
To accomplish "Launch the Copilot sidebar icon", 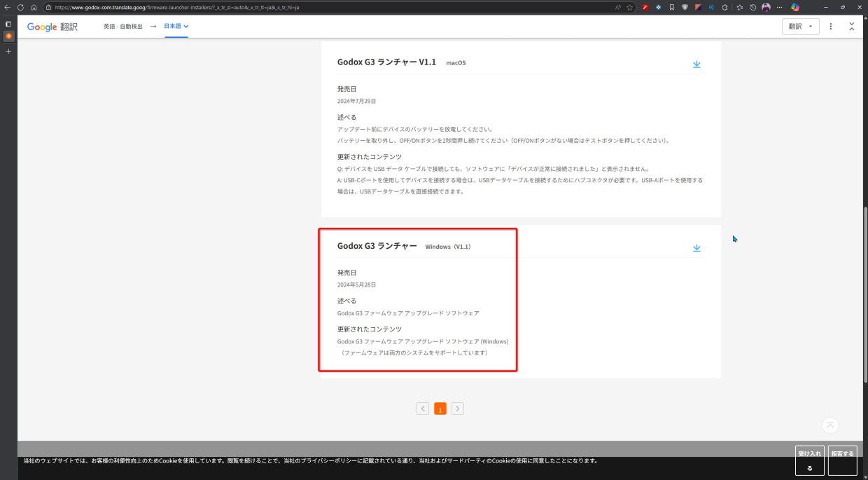I will coord(795,7).
